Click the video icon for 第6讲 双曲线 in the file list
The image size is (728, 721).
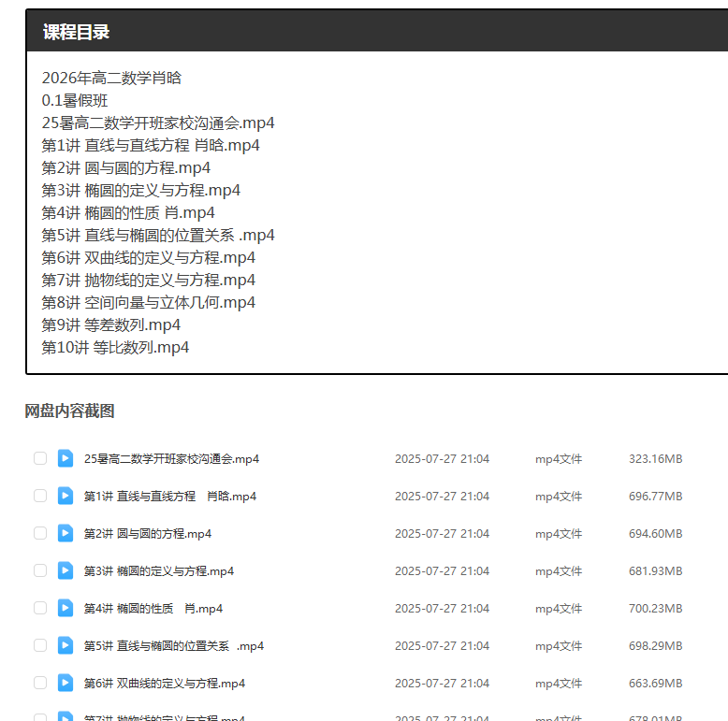pos(65,683)
